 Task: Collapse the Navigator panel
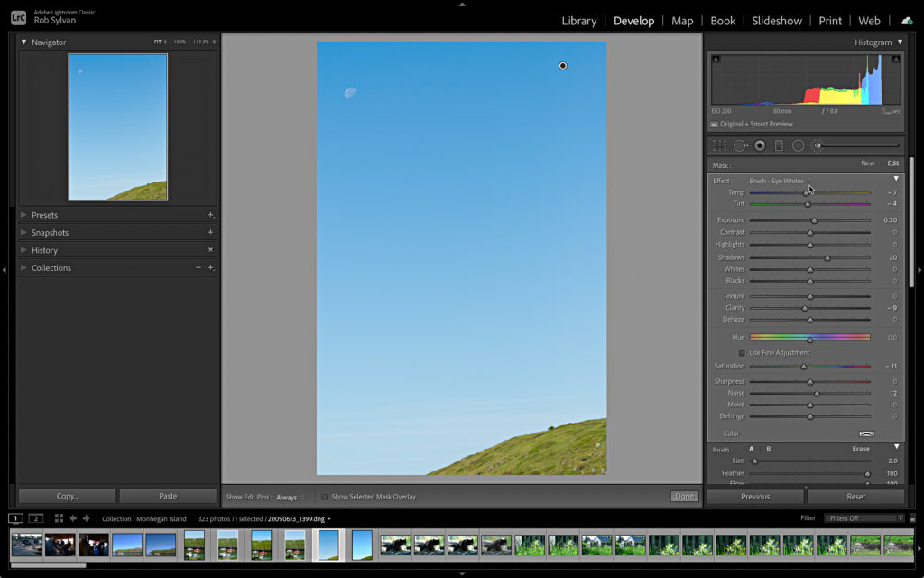23,42
